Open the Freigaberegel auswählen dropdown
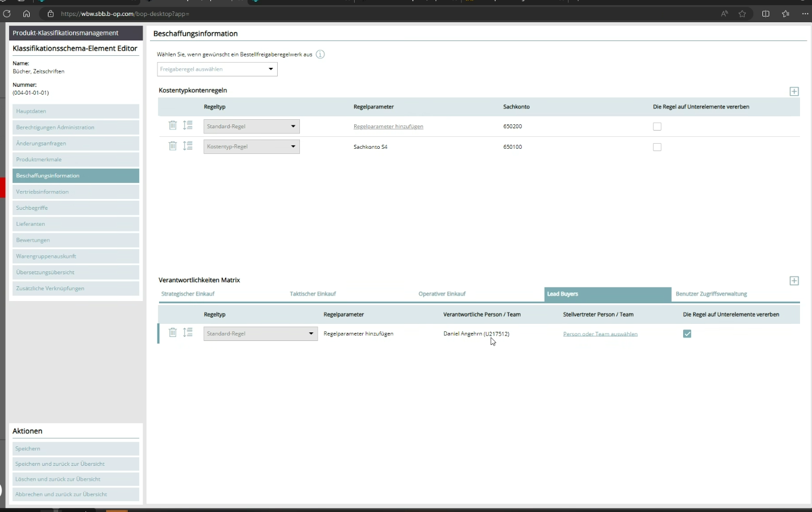Viewport: 812px width, 512px height. coord(217,70)
